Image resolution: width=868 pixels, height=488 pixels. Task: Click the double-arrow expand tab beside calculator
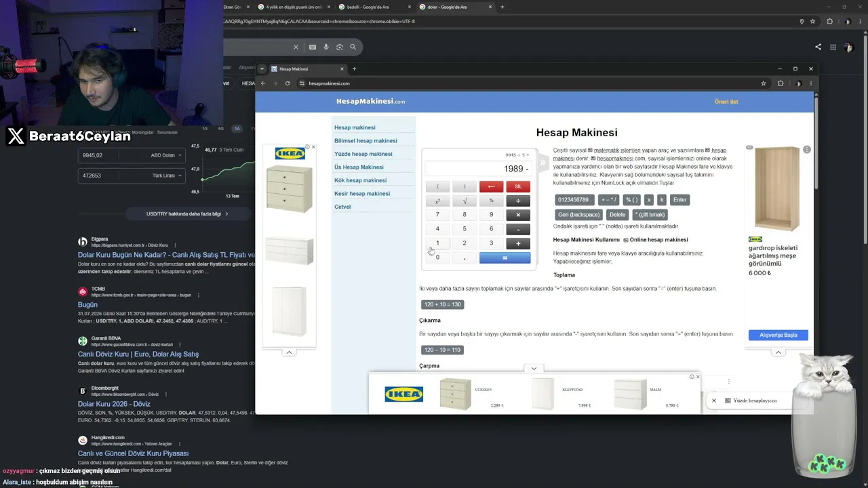point(542,163)
